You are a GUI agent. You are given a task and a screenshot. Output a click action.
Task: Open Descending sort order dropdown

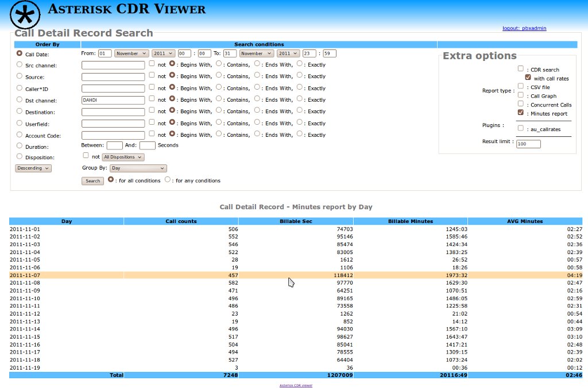pos(33,168)
